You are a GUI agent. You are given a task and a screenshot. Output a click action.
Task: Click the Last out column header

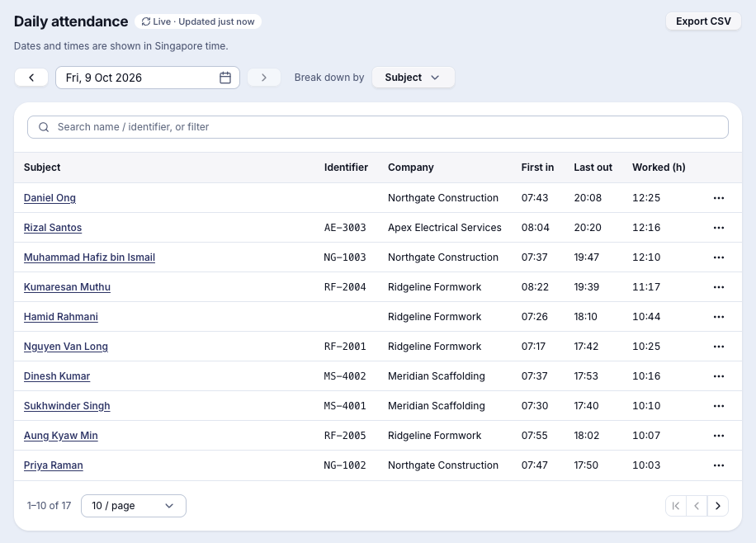click(x=593, y=168)
